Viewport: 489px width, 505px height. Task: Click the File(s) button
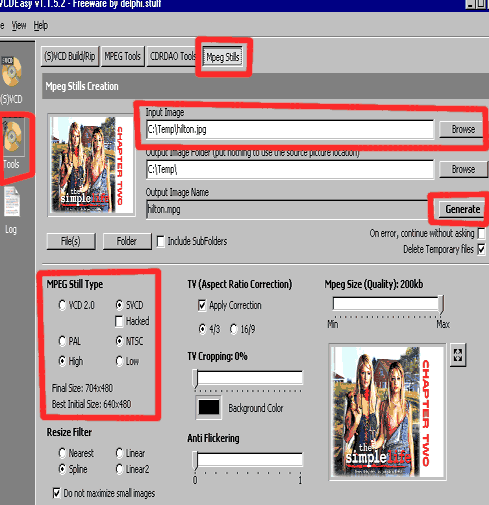coord(71,241)
